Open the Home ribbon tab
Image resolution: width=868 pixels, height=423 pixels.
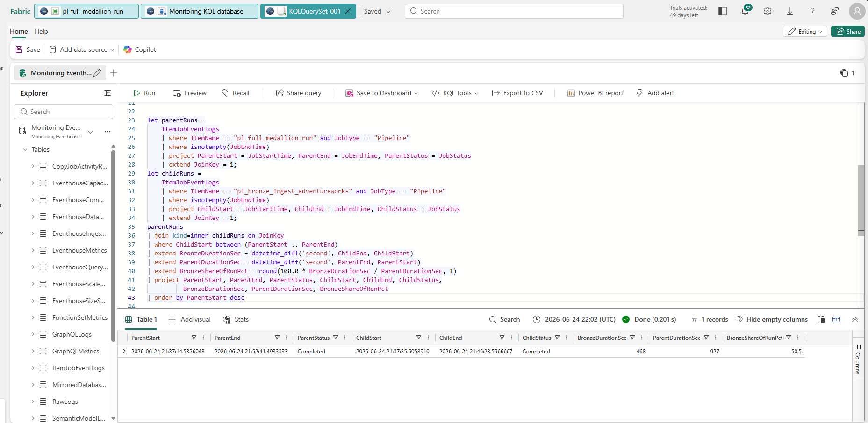tap(19, 31)
